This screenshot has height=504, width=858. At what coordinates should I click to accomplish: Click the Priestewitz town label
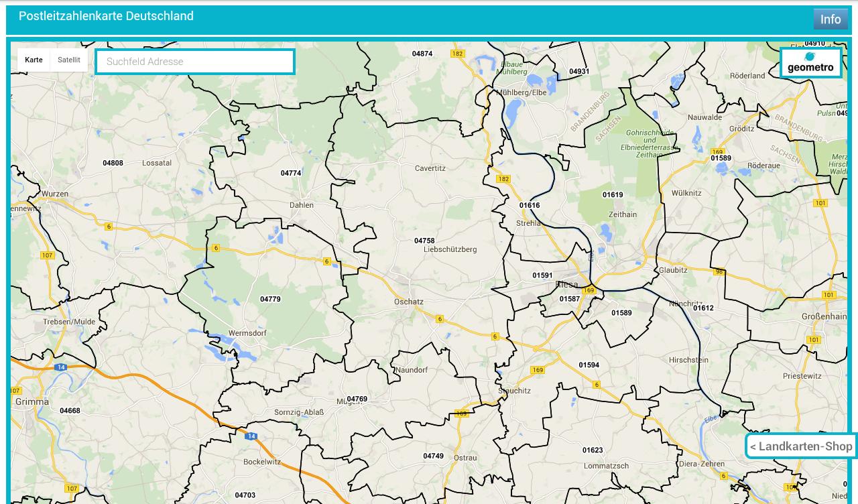coord(802,376)
